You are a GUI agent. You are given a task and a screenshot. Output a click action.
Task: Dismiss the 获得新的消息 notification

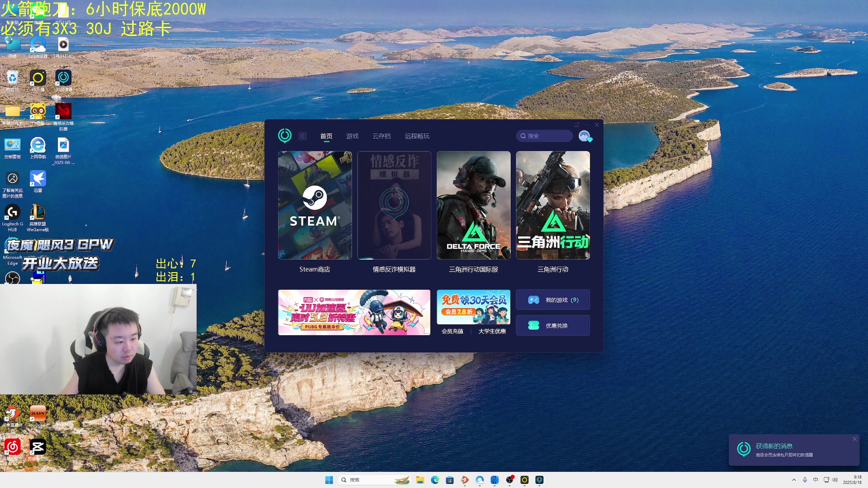854,439
